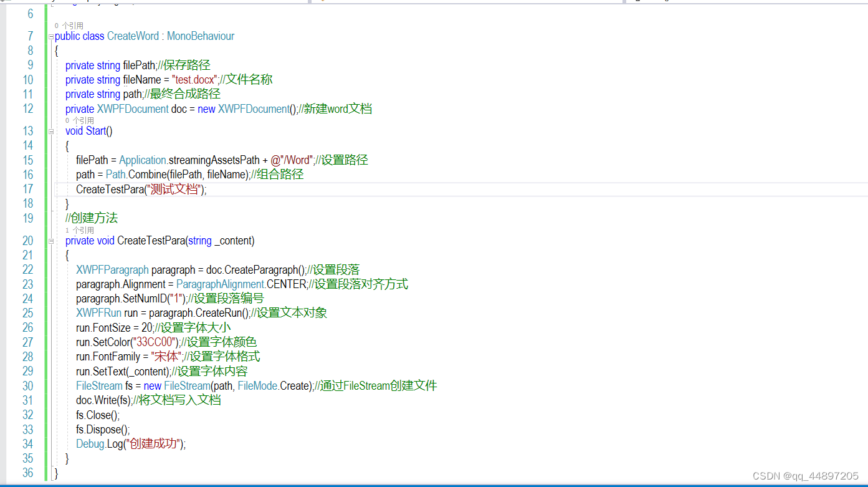The width and height of the screenshot is (868, 487).
Task: Click line number 17 in the gutter
Action: [27, 189]
